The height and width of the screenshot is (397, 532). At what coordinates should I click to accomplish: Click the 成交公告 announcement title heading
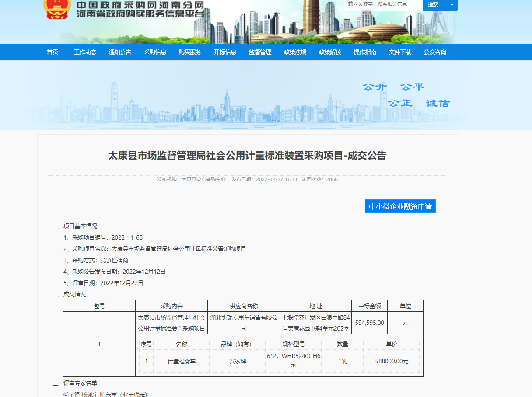(x=247, y=156)
